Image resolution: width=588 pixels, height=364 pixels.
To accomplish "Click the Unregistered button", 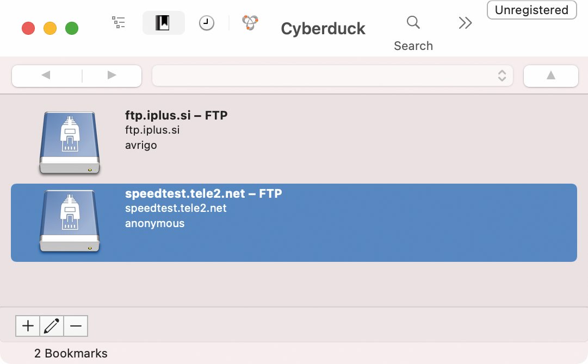I will [x=531, y=10].
